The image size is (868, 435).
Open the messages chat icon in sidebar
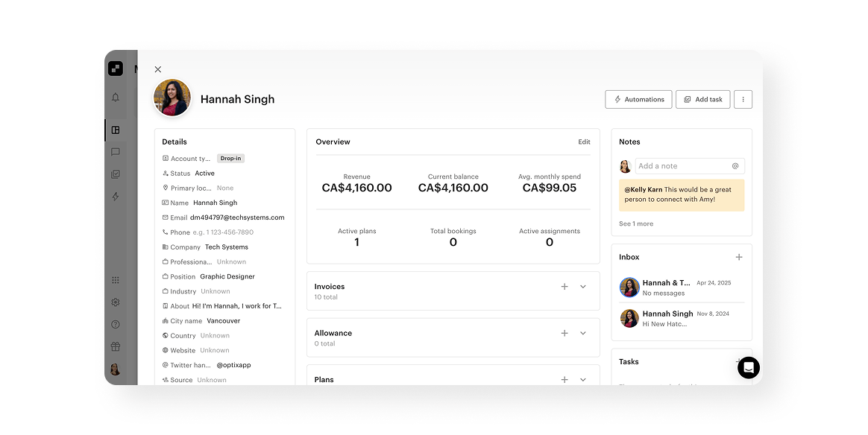pos(116,152)
